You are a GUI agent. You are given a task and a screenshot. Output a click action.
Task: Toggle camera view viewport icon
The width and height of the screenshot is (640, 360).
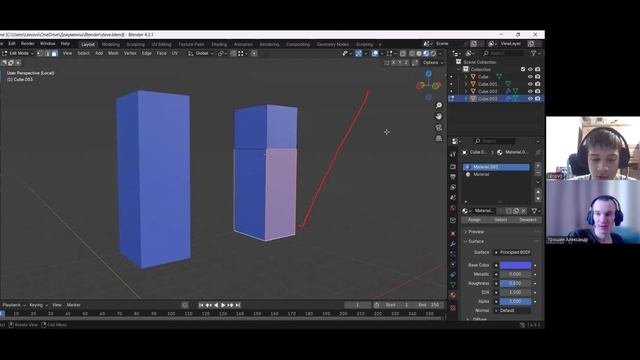click(x=439, y=128)
